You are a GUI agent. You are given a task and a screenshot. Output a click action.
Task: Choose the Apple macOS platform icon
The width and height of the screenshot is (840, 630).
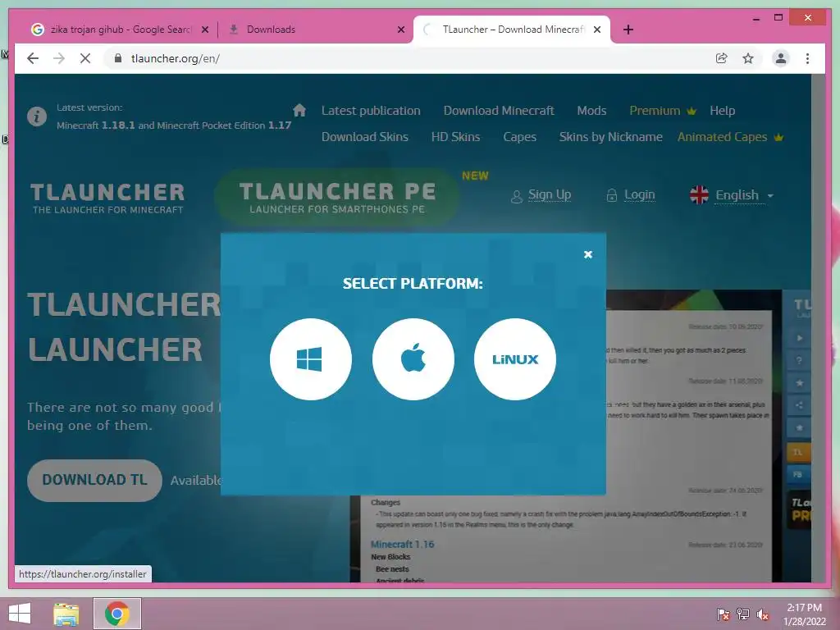413,359
